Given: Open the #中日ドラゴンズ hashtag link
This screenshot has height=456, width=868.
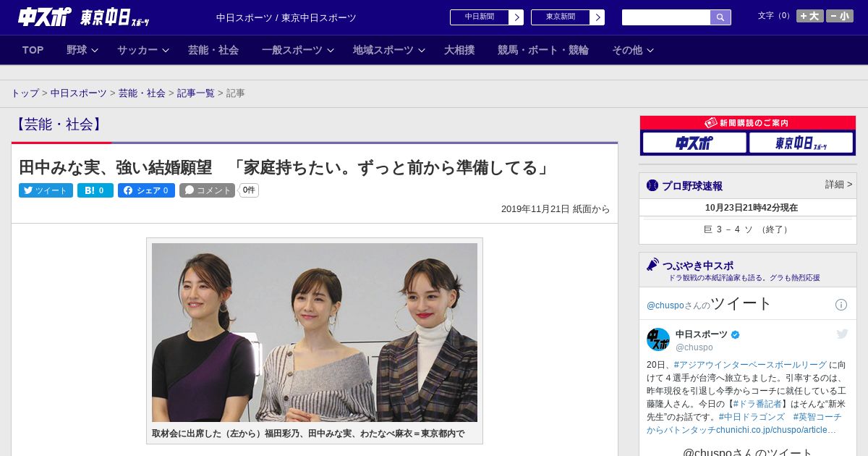Looking at the screenshot, I should [752, 418].
